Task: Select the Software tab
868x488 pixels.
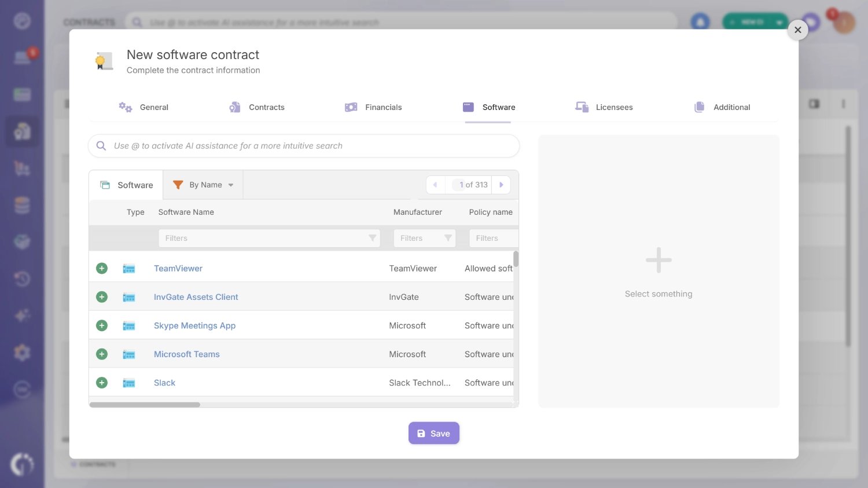Action: (x=489, y=107)
